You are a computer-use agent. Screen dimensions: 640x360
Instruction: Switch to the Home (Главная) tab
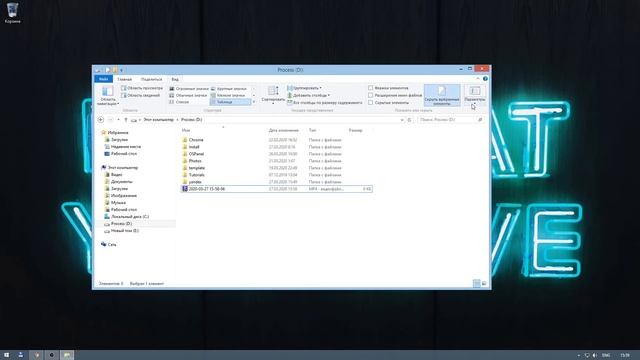(124, 79)
